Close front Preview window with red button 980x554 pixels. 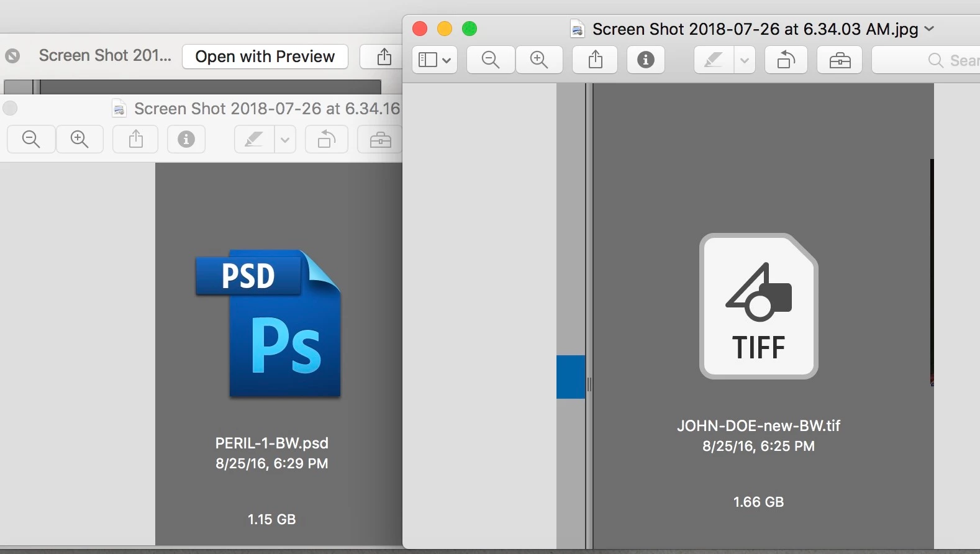click(420, 29)
